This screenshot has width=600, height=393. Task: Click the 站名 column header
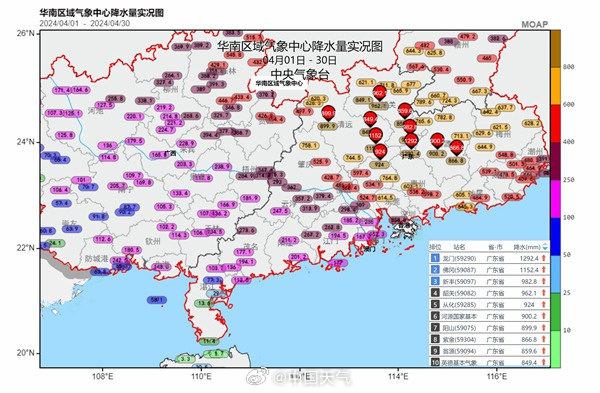(x=459, y=247)
